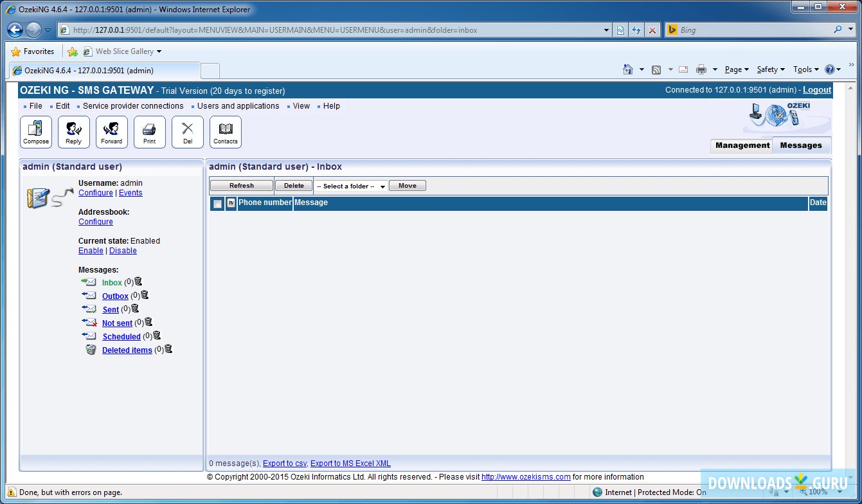Toggle Compatibility View icon in address bar
This screenshot has height=504, width=862.
pyautogui.click(x=620, y=30)
